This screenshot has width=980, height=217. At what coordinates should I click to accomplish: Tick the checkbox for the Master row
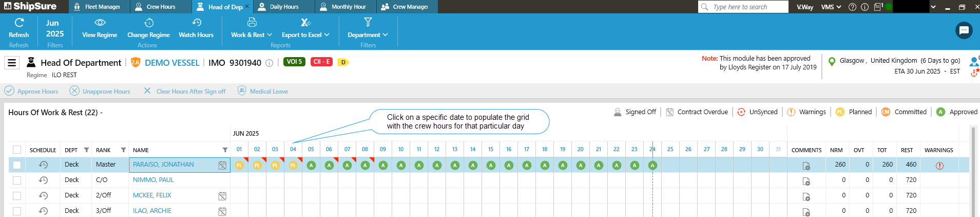click(x=17, y=165)
